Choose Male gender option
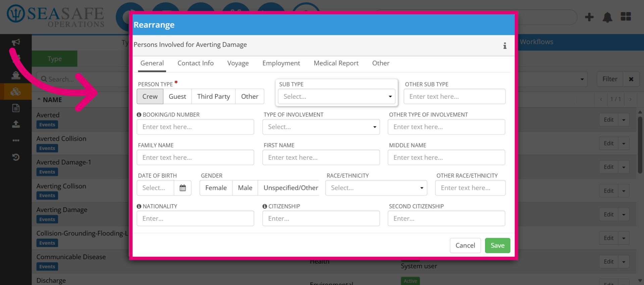The height and width of the screenshot is (285, 644). pyautogui.click(x=245, y=188)
